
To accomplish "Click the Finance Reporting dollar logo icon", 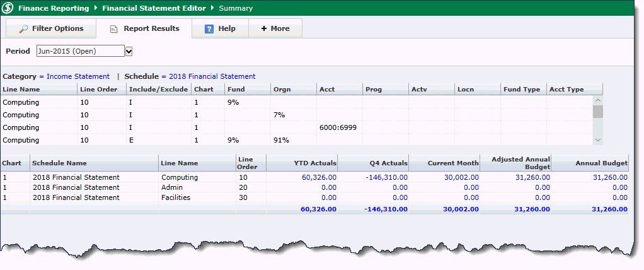I will 8,8.
